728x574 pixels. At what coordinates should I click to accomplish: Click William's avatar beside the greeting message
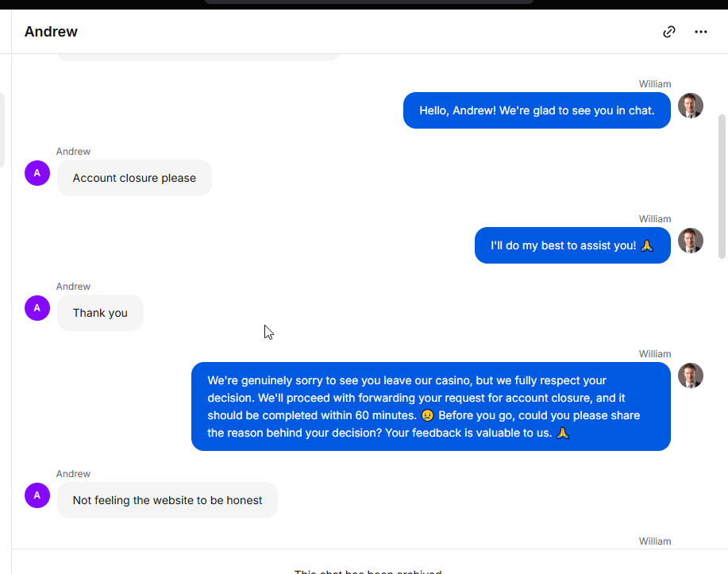[691, 106]
